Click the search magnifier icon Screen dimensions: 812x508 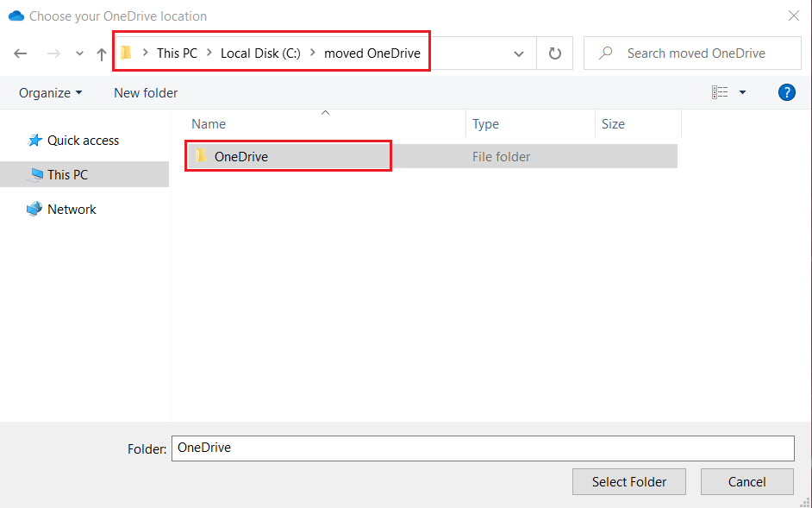click(x=605, y=53)
